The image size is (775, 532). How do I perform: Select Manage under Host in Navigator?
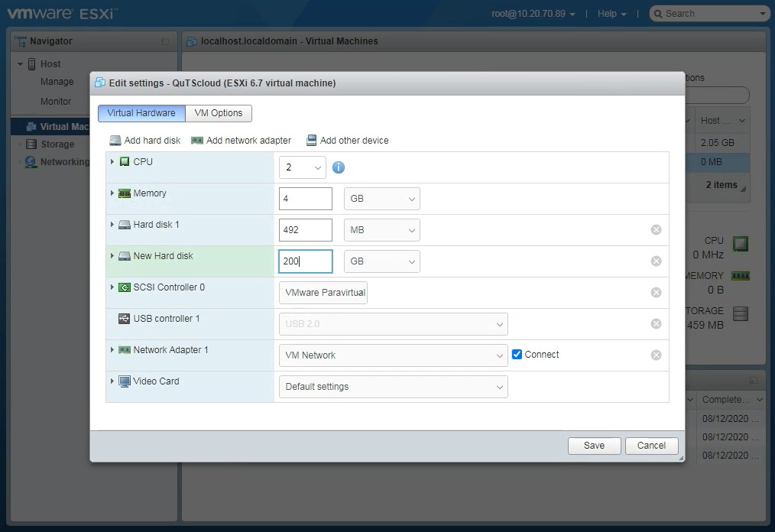pyautogui.click(x=57, y=82)
